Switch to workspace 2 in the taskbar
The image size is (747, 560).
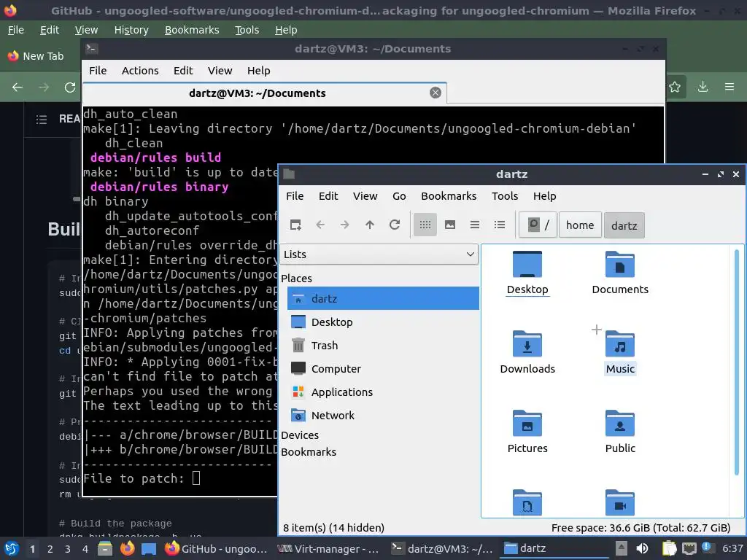[50, 549]
